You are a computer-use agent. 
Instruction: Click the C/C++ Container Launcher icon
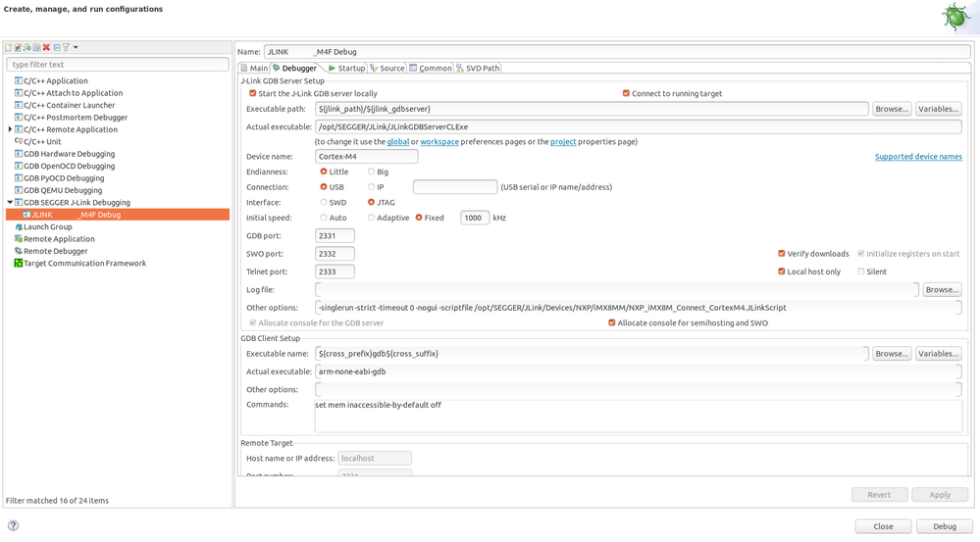point(19,105)
